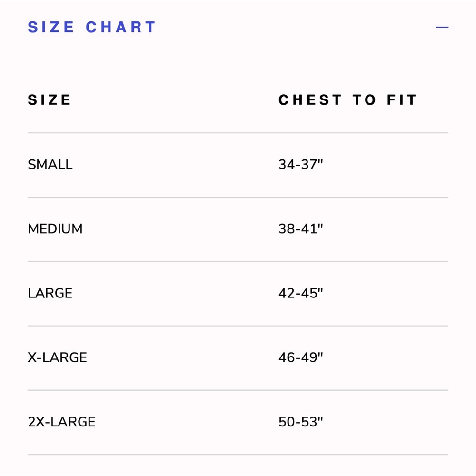The image size is (476, 476).
Task: Select the CHEST TO FIT column header
Action: click(x=347, y=100)
